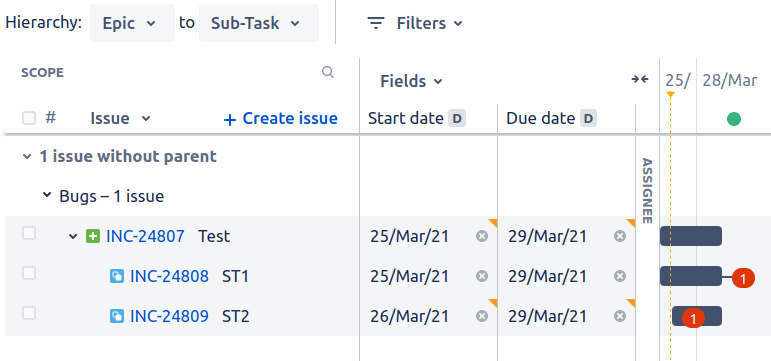Click the orange today marker

coord(670,94)
